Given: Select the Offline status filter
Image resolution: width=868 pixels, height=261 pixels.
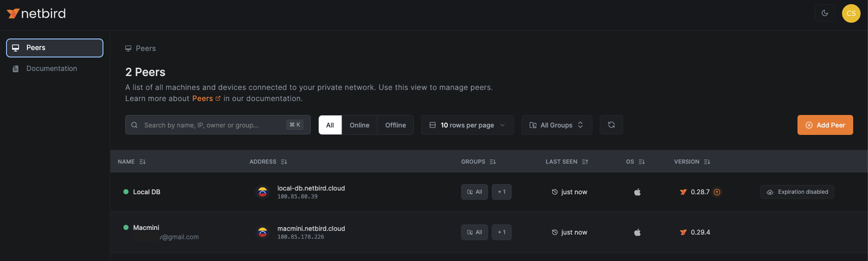Looking at the screenshot, I should coord(395,125).
